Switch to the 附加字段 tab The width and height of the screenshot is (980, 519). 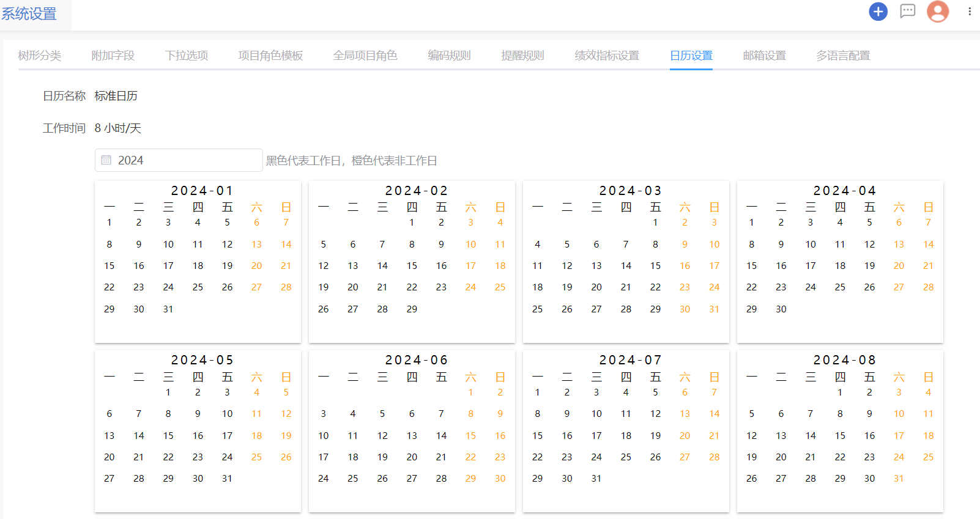[x=113, y=56]
